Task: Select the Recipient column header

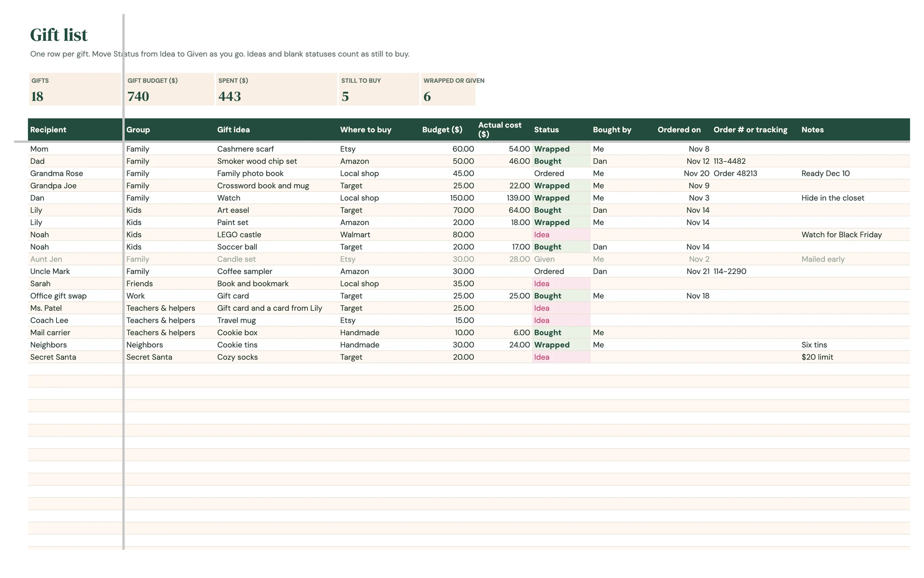Action: [x=48, y=129]
